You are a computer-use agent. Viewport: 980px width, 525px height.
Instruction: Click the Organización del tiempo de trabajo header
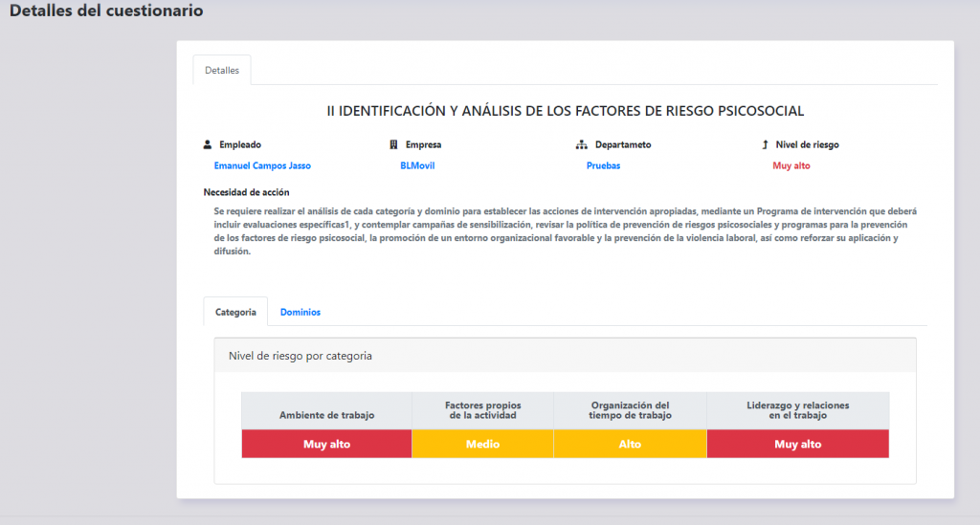pos(630,410)
